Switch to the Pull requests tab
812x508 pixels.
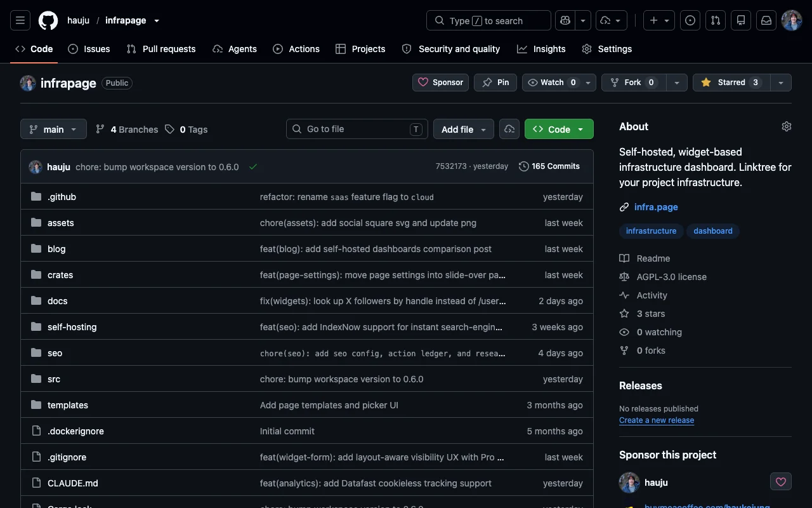click(x=161, y=49)
